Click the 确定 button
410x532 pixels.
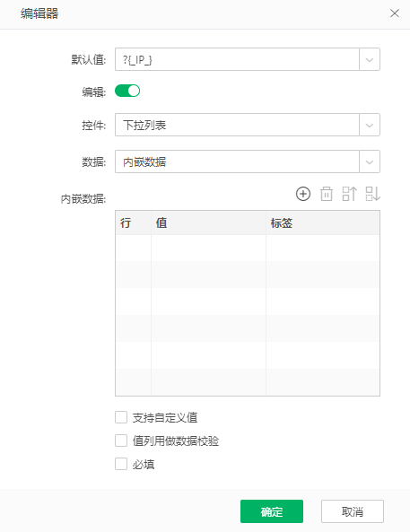[272, 511]
